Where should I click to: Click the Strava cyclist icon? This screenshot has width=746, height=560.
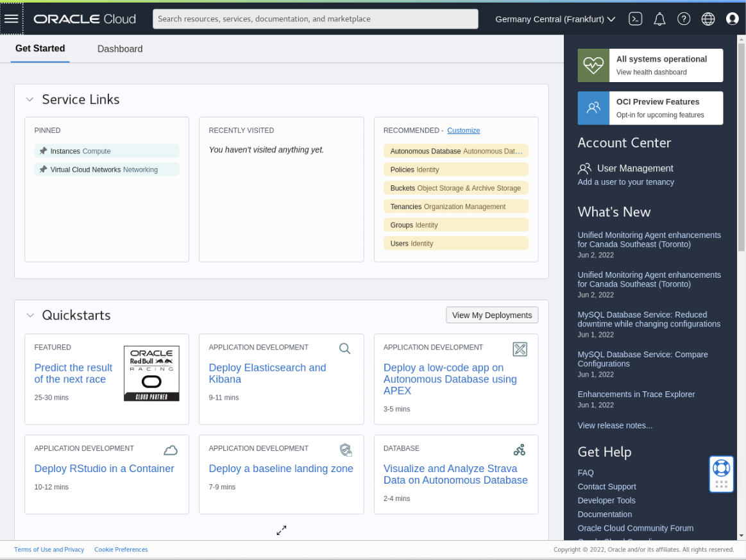520,450
